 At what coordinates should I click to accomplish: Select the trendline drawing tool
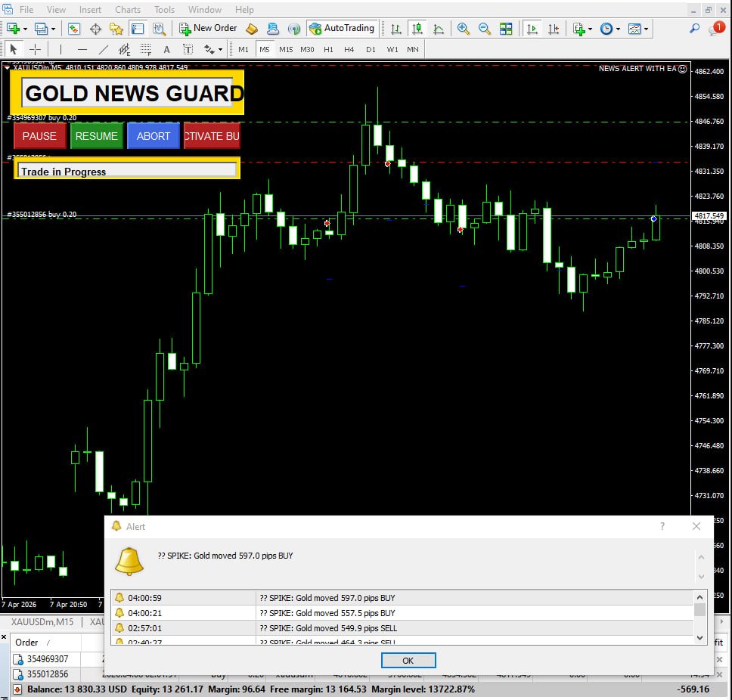pyautogui.click(x=103, y=49)
